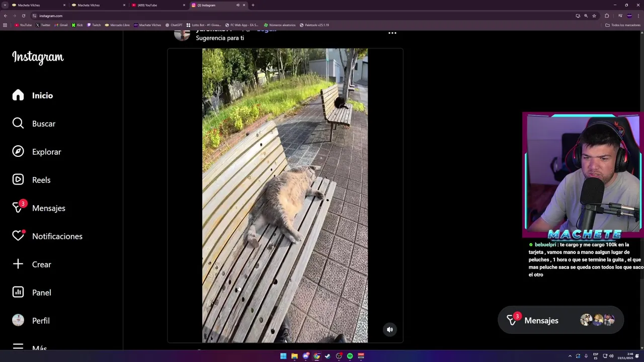Click Crear to make a new post
Viewport: 644px width, 362px height.
pyautogui.click(x=32, y=264)
